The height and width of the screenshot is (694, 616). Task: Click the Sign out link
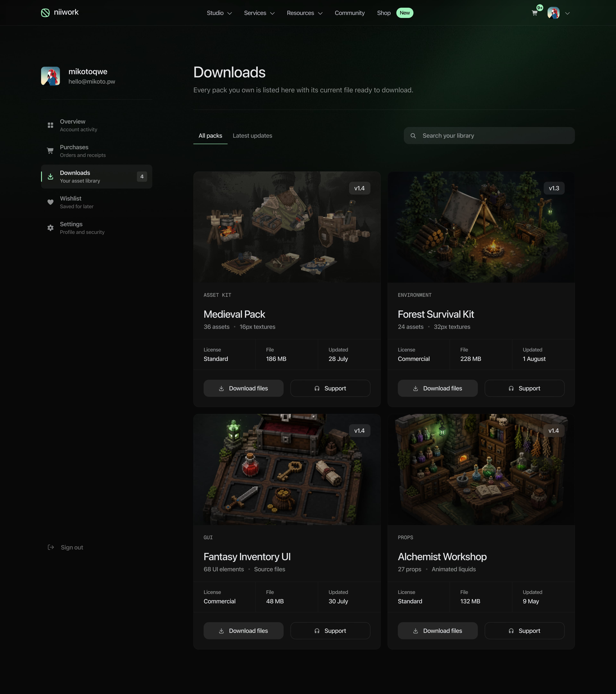[x=72, y=547]
